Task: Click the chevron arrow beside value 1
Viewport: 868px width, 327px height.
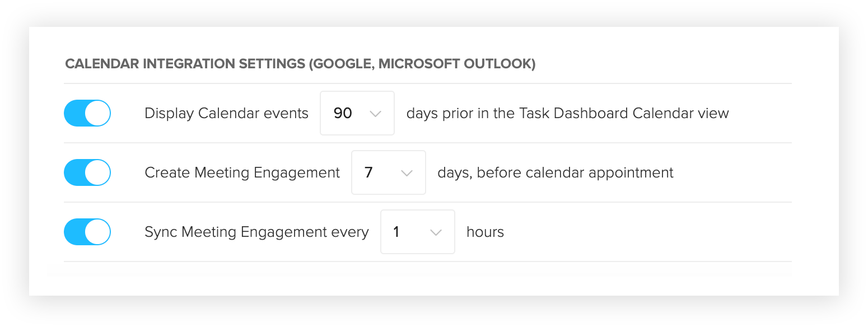Action: coord(436,232)
